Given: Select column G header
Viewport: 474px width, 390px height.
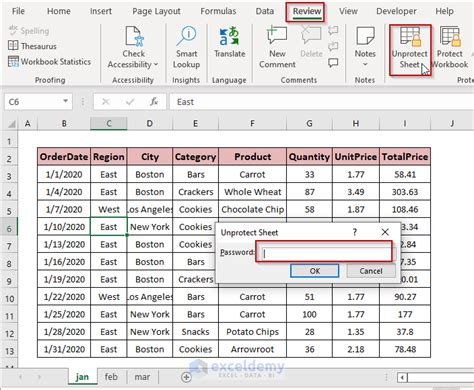Looking at the screenshot, I should [309, 124].
